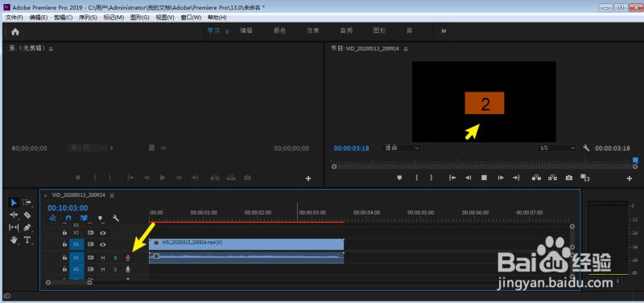644x303 pixels.
Task: Toggle insert sequences as nests
Action: [52, 219]
